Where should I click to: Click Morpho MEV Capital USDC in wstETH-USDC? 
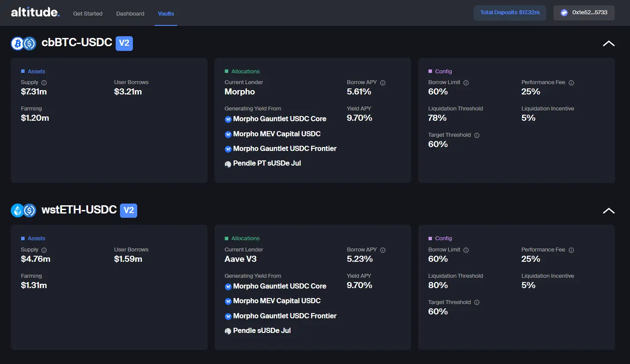tap(277, 301)
